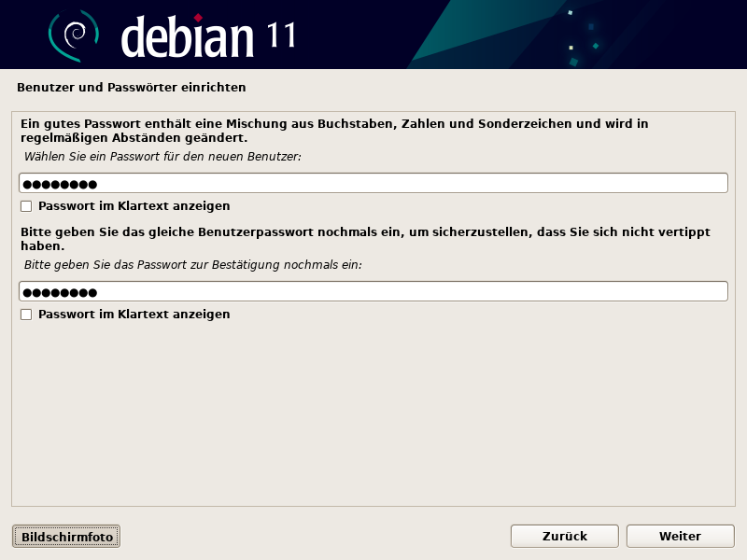Click the password confirmation input field
This screenshot has height=560, width=747.
(x=373, y=291)
